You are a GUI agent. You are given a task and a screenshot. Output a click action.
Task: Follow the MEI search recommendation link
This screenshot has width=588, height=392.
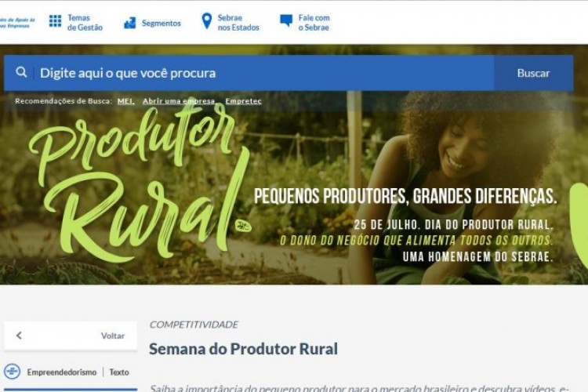(125, 101)
